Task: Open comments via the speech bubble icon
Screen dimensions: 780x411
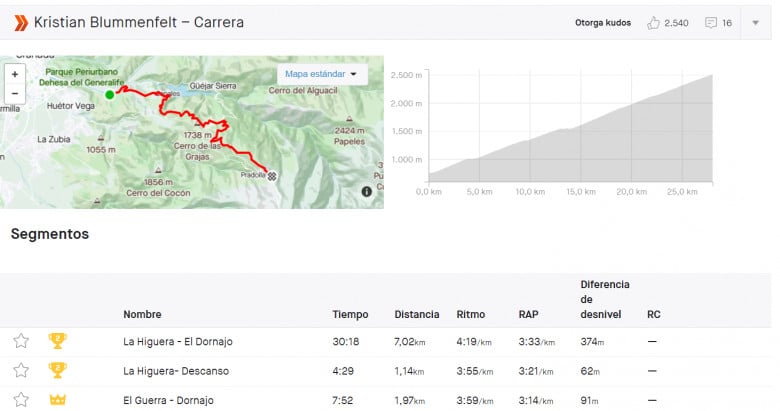Action: (711, 23)
